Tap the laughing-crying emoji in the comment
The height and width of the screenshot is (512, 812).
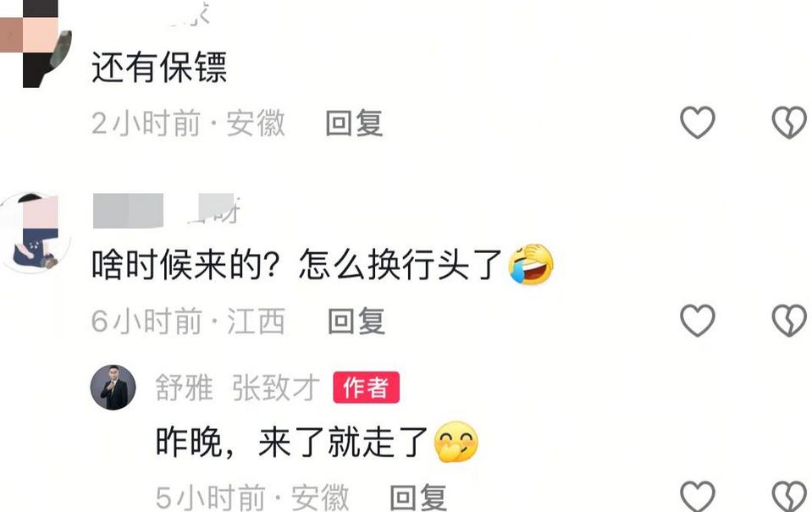pyautogui.click(x=531, y=264)
